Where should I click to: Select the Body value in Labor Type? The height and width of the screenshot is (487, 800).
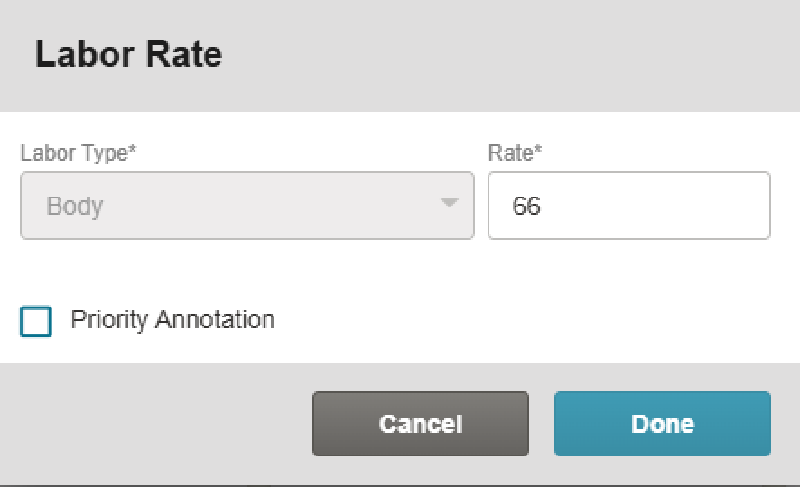(x=75, y=207)
